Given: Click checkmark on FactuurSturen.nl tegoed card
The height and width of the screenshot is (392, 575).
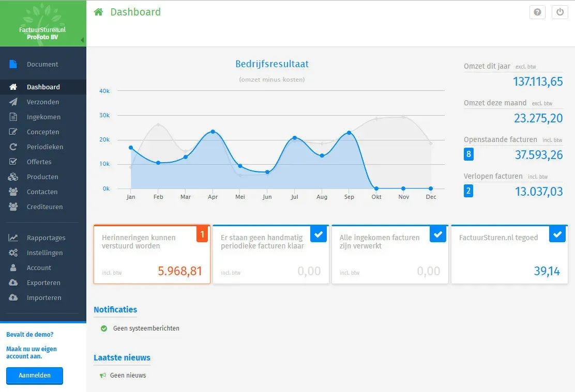Looking at the screenshot, I should pyautogui.click(x=557, y=234).
